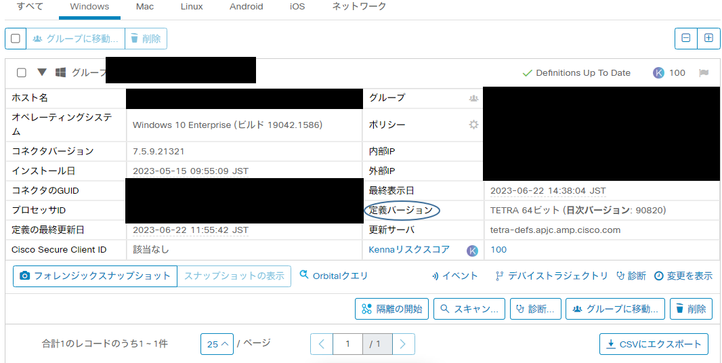Click the flag icon in the row header
The image size is (722, 363).
703,73
